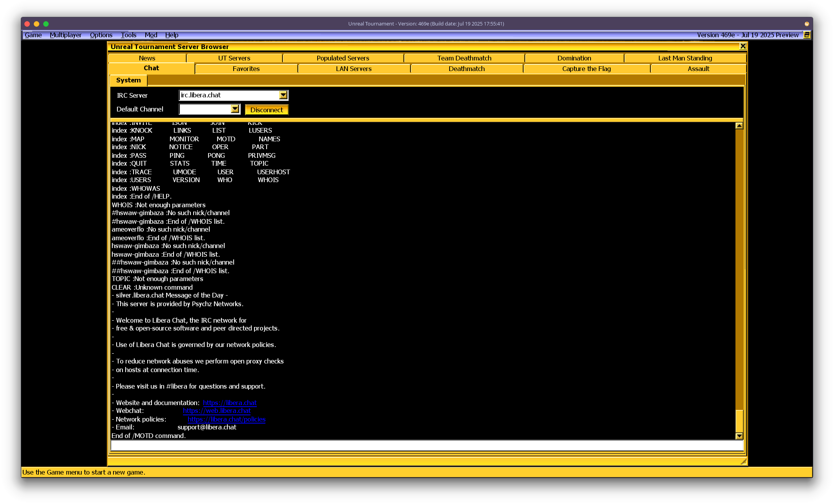The width and height of the screenshot is (834, 504).
Task: Click the printer icon in menu bar
Action: tap(807, 35)
